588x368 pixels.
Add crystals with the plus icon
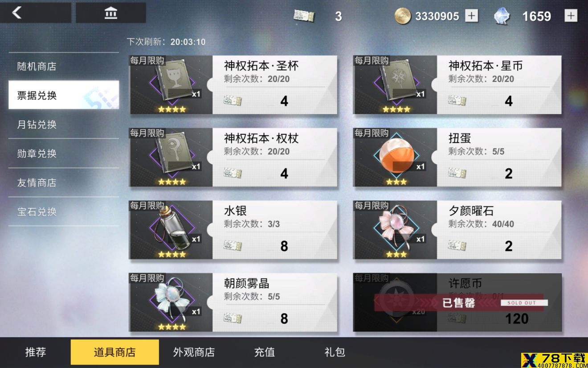(571, 16)
